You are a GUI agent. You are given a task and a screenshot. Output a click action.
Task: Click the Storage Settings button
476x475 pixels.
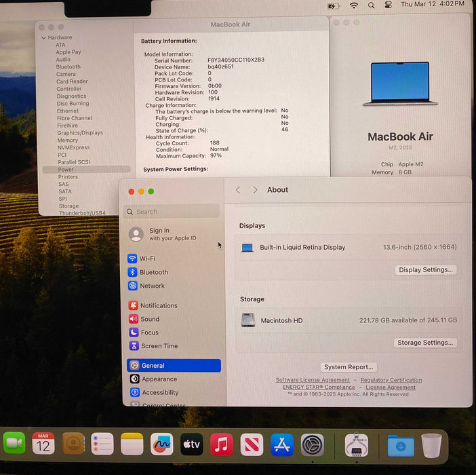point(425,343)
